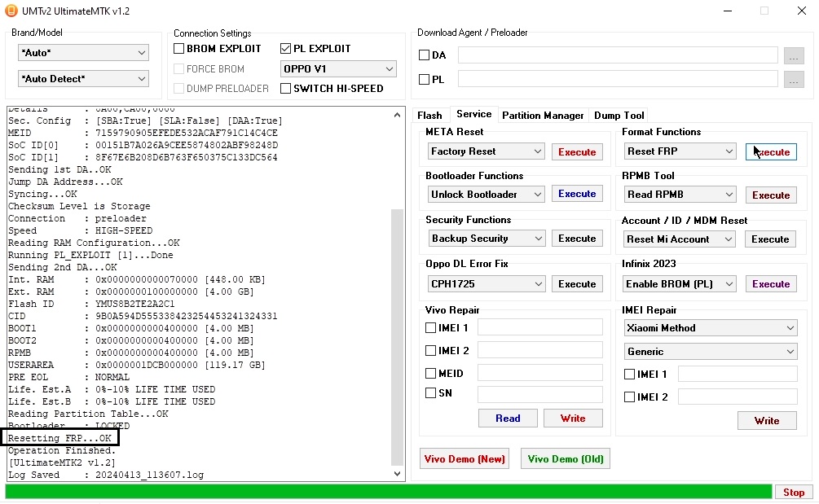Screen dimensions: 819x504
Task: Click Write in IMEI Repair section
Action: [x=767, y=420]
